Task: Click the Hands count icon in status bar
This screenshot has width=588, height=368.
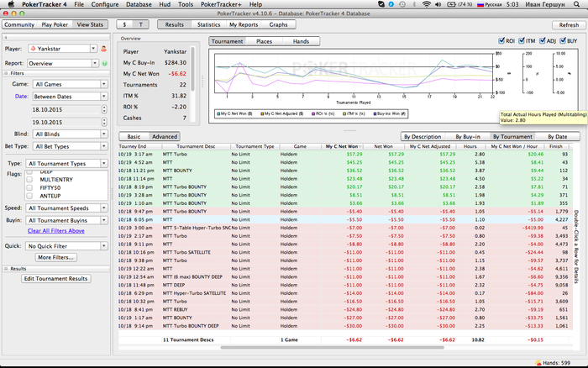Action: [x=538, y=363]
